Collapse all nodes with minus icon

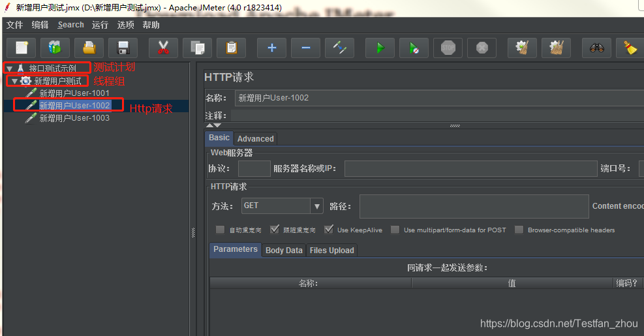(305, 48)
